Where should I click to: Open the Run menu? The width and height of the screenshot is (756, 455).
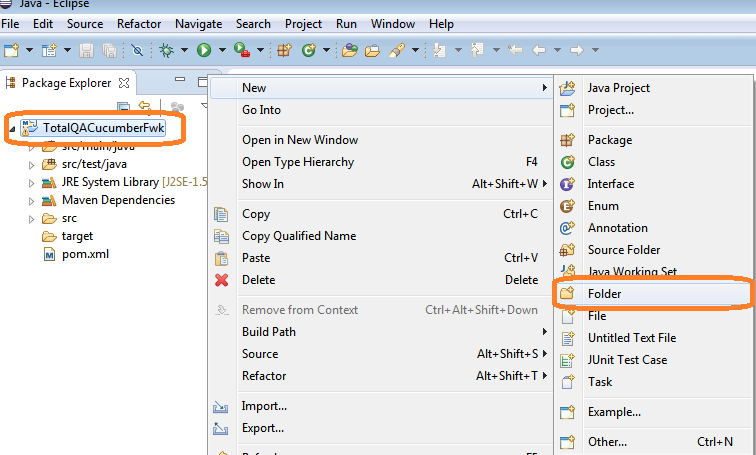pyautogui.click(x=346, y=24)
